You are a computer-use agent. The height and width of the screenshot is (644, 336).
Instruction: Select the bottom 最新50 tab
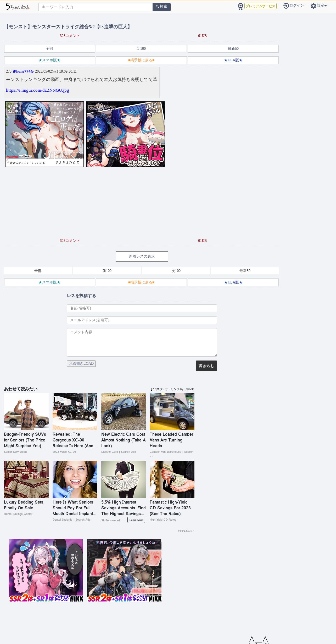click(245, 271)
